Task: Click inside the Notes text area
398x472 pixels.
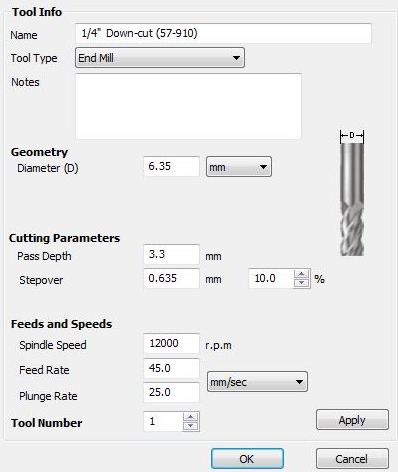Action: coord(188,106)
